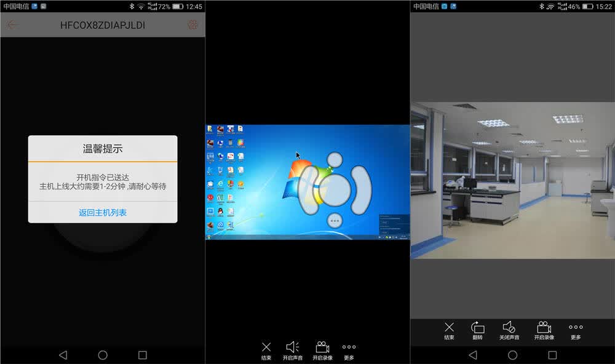The image size is (615, 364).
Task: Tap 返回主机列表 link in dialog
Action: 103,213
